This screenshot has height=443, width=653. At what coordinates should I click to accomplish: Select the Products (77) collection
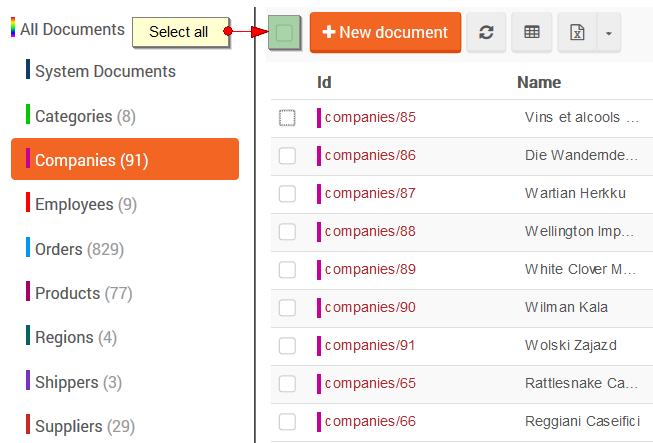click(79, 293)
